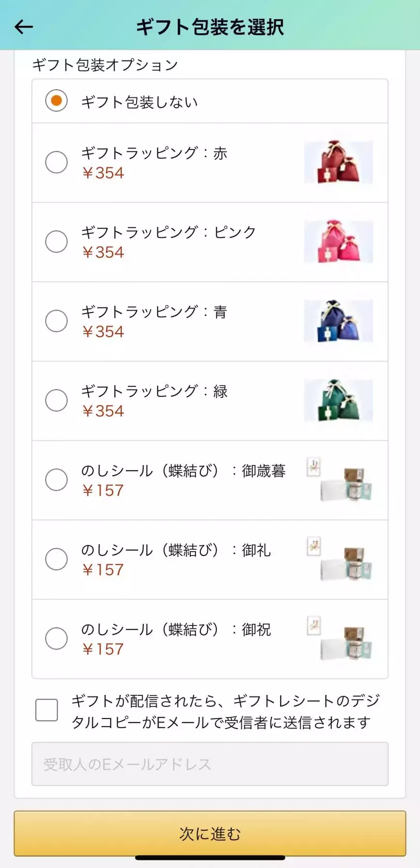Select the 御礼 noshi seal radio button
This screenshot has width=420, height=868.
(56, 559)
